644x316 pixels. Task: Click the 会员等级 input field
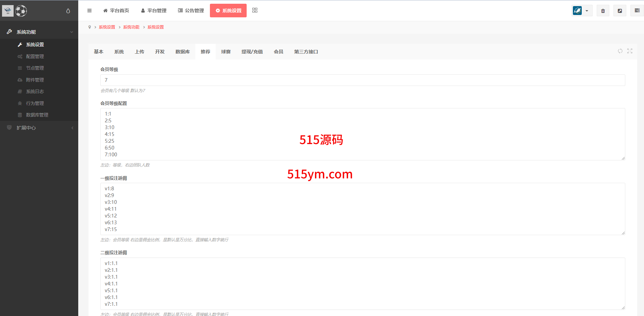(x=362, y=80)
